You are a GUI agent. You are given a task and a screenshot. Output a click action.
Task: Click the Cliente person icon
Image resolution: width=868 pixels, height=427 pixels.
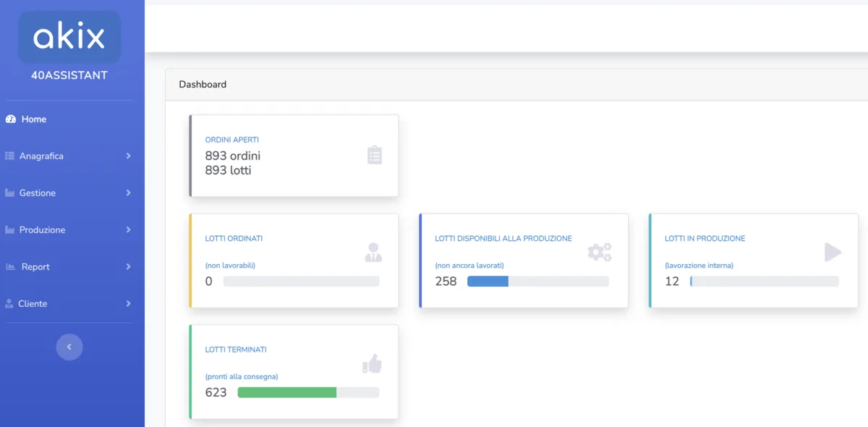9,304
